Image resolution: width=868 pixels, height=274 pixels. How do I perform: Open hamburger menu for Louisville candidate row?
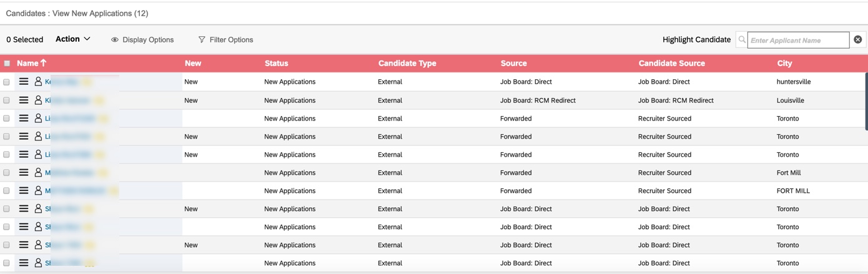pos(24,100)
